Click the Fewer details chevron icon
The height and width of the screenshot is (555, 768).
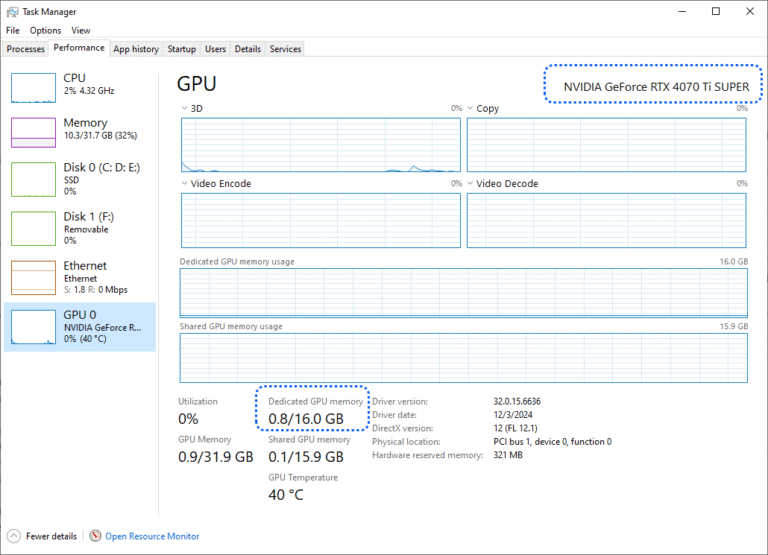pyautogui.click(x=14, y=536)
